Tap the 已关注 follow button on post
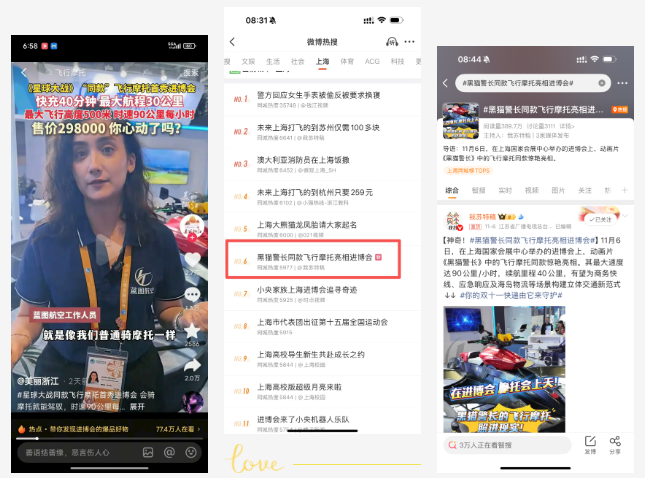Screen dimensions: 645x478 point(601,219)
